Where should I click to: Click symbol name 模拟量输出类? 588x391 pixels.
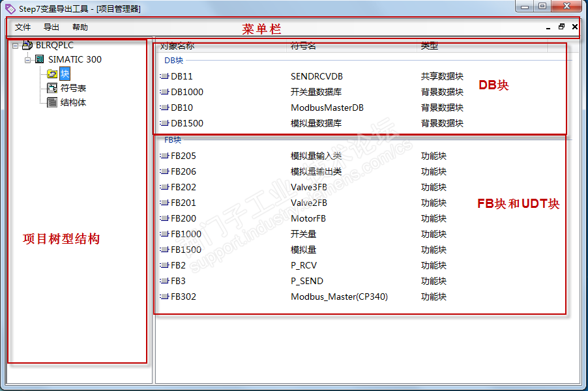coord(316,171)
